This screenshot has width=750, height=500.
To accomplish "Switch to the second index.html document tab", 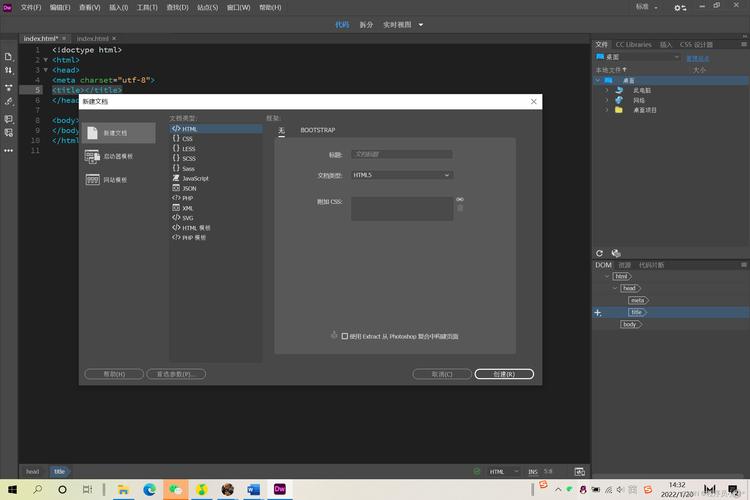I will click(x=92, y=39).
